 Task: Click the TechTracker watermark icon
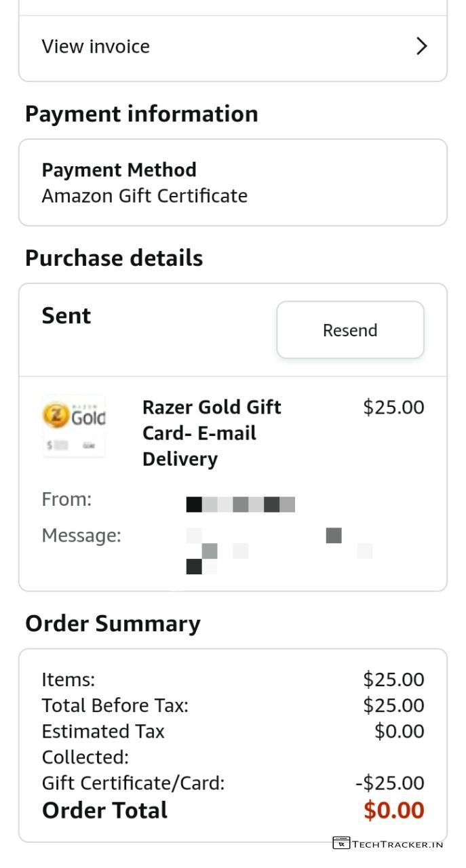point(341,843)
